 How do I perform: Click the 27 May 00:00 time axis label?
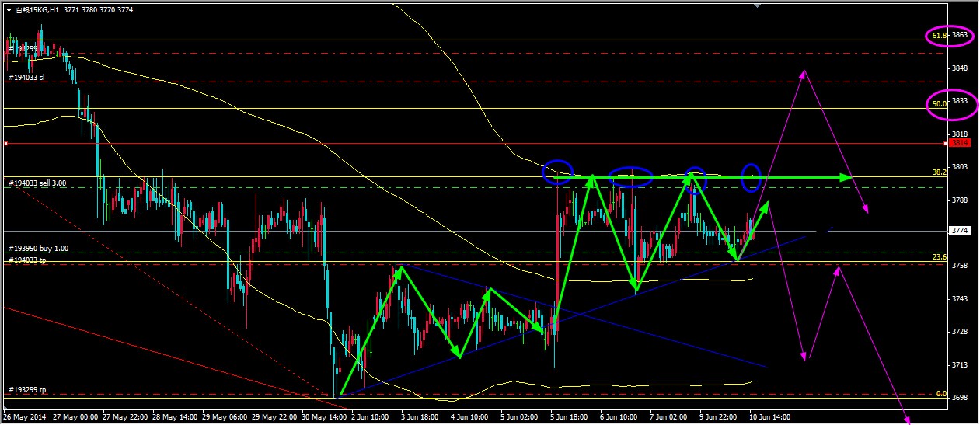click(x=75, y=416)
